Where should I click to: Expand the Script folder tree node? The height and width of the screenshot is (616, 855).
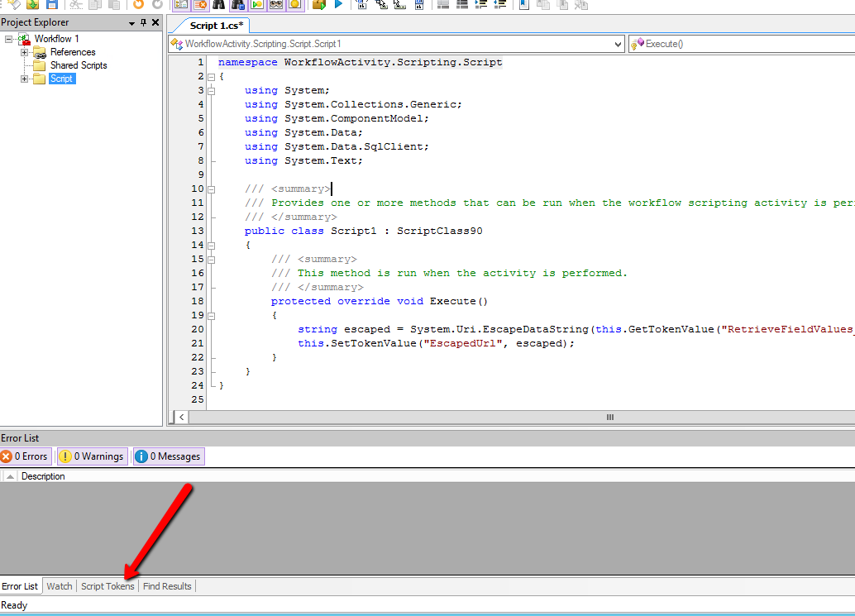[24, 79]
